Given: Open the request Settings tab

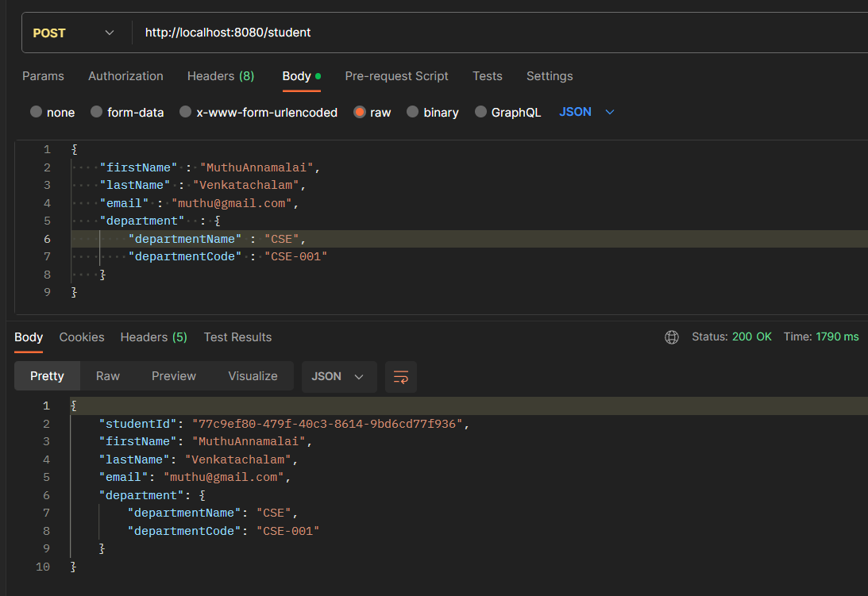Looking at the screenshot, I should (x=549, y=76).
